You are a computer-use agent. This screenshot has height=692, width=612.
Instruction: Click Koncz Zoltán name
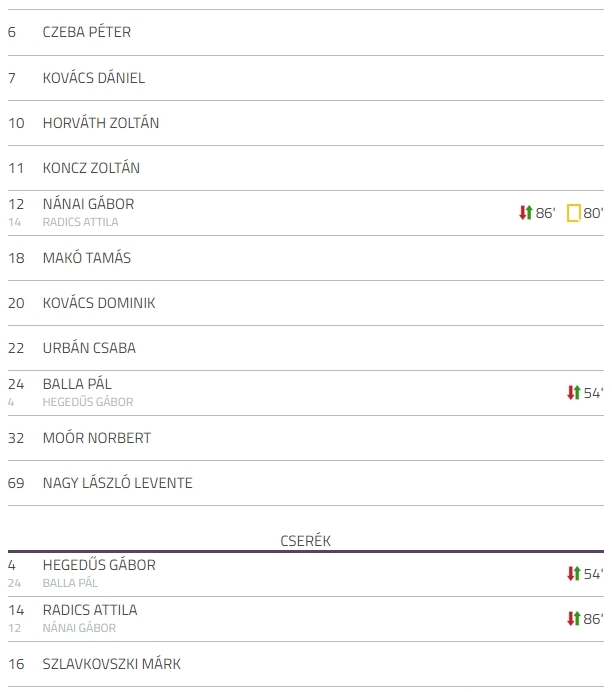(x=91, y=168)
